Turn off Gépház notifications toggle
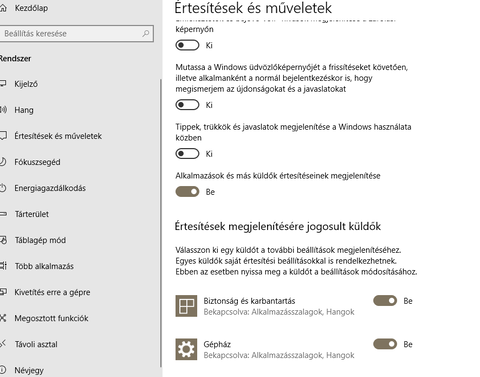 coord(385,344)
